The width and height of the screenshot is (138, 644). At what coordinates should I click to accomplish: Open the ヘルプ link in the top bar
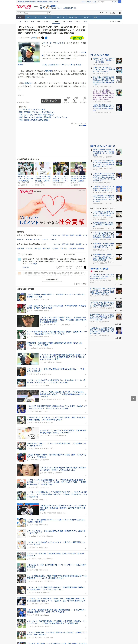[94, 2]
